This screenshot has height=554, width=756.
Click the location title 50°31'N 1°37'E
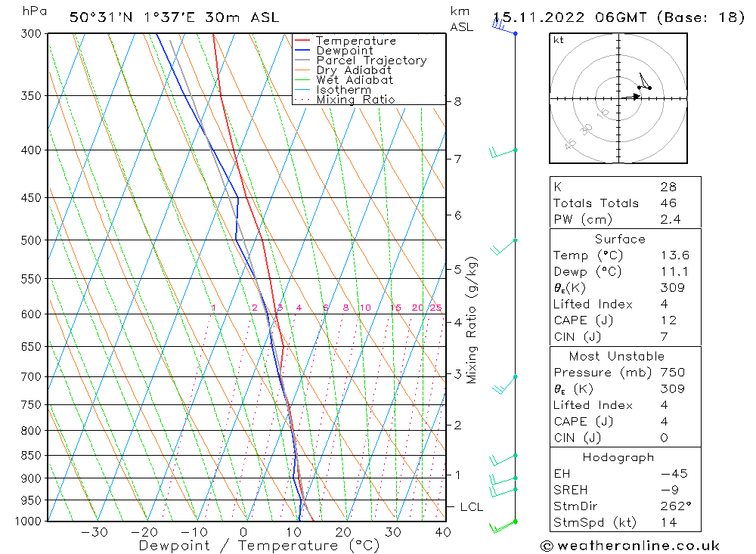pyautogui.click(x=132, y=17)
